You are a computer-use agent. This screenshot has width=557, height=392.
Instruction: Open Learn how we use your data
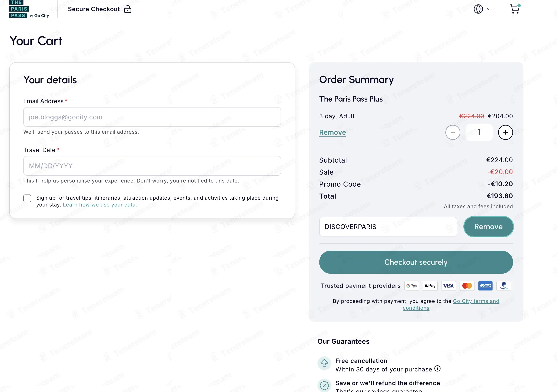click(x=100, y=205)
